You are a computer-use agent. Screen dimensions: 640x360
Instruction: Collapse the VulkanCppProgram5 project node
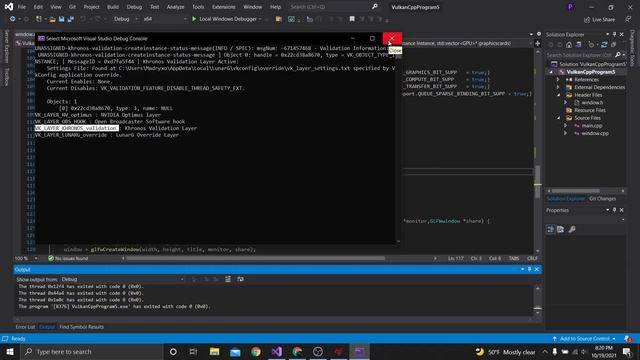click(551, 72)
